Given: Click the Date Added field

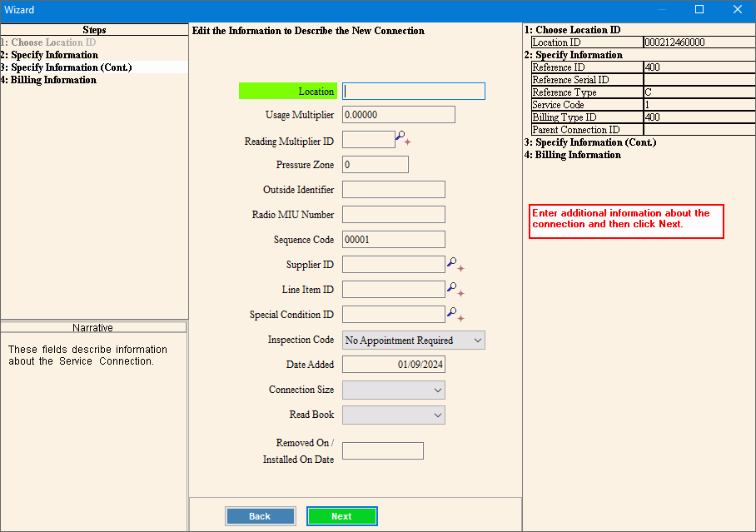Looking at the screenshot, I should [393, 365].
